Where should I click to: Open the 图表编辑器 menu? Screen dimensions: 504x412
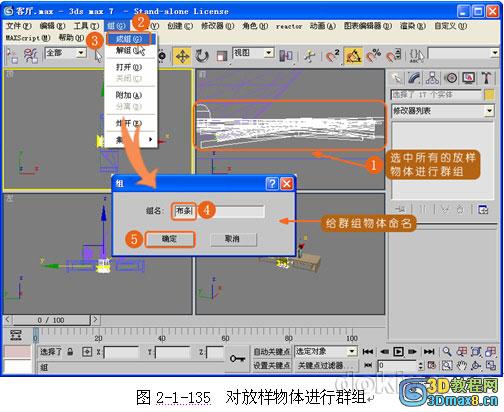tap(368, 26)
